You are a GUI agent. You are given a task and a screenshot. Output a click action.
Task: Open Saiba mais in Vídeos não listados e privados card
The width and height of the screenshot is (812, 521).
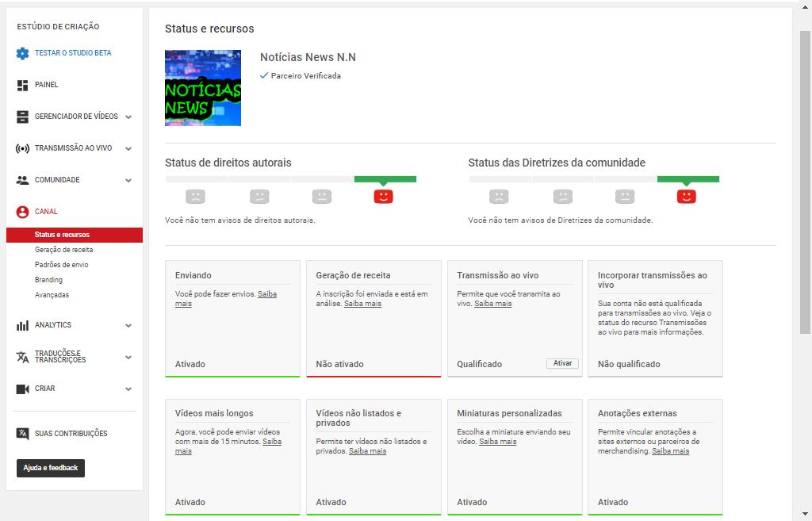pyautogui.click(x=368, y=451)
